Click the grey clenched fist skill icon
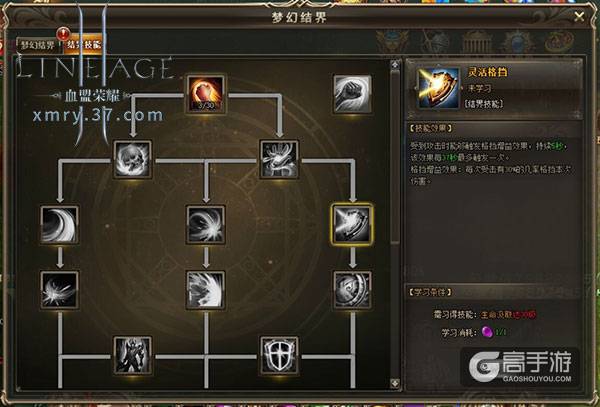The height and width of the screenshot is (407, 600). (352, 94)
